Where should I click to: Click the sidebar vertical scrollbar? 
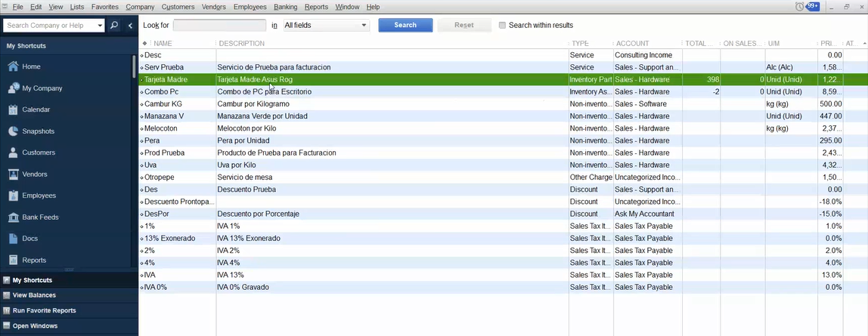coord(134,66)
